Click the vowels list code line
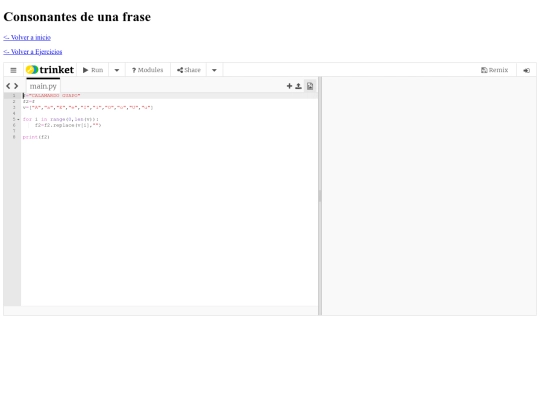The image size is (540, 405). [88, 107]
